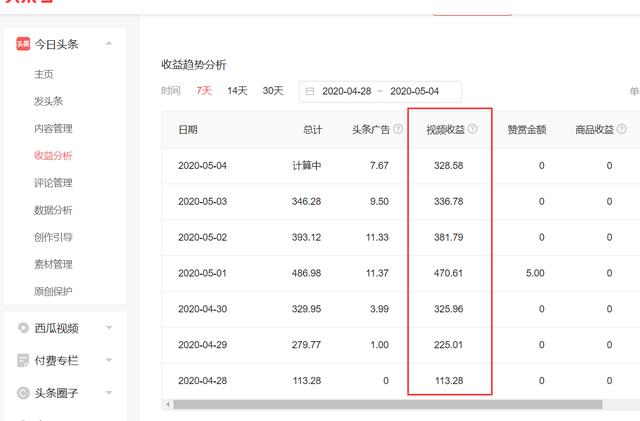Viewport: 640px width, 421px height.
Task: Click the 日期 column header
Action: [x=188, y=130]
